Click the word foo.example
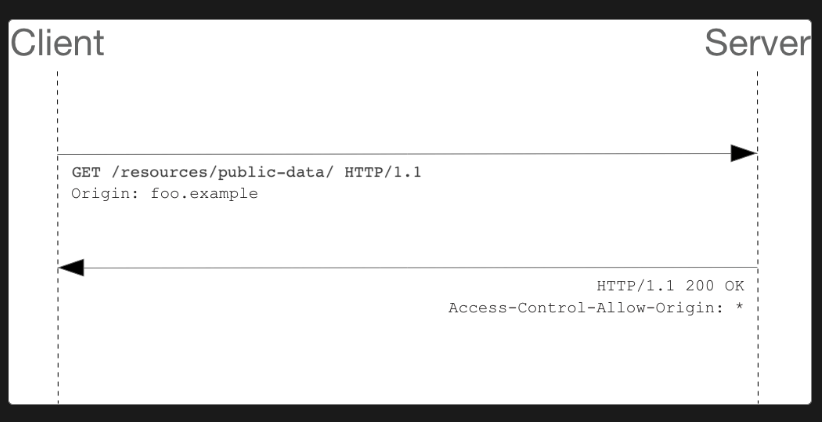The height and width of the screenshot is (422, 822). tap(204, 194)
